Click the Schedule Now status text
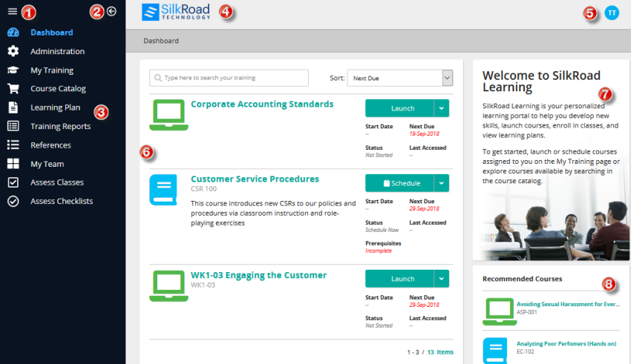Screen dimensions: 631x364 [x=382, y=231]
